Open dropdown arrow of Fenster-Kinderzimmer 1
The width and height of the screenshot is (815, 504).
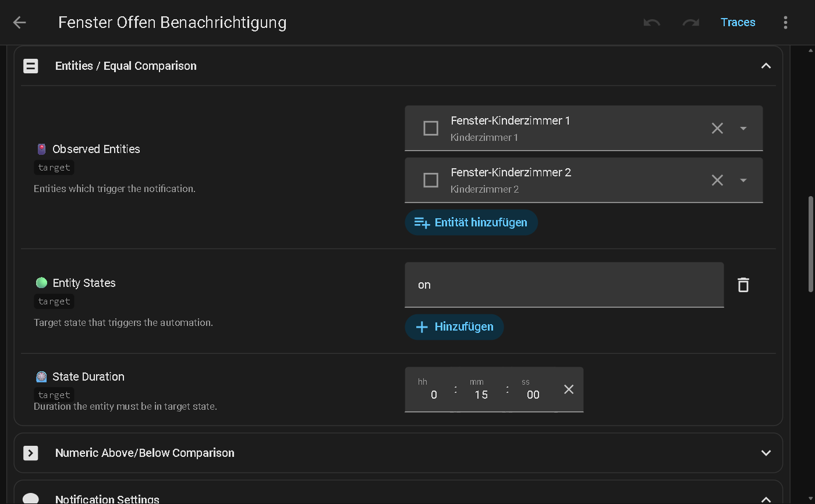(743, 128)
